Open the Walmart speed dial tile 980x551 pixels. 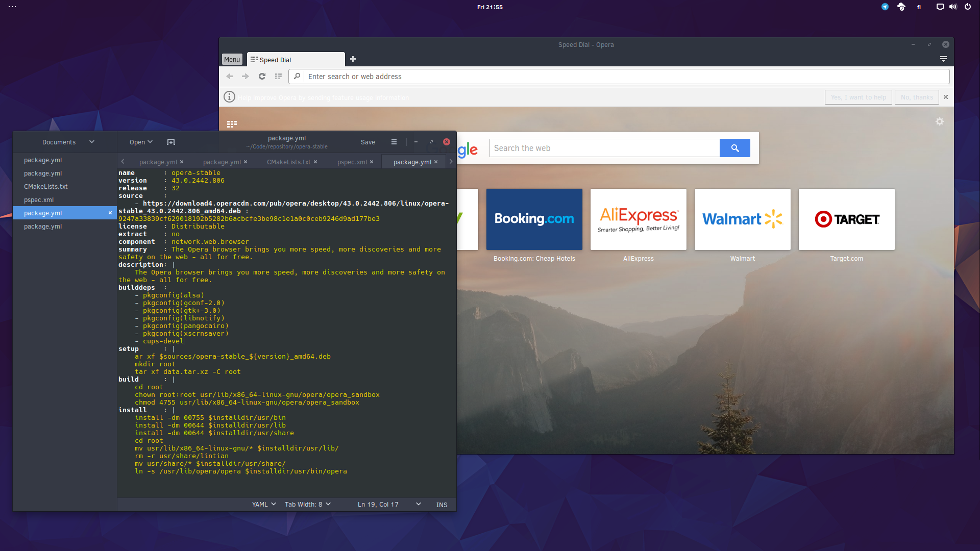point(742,219)
